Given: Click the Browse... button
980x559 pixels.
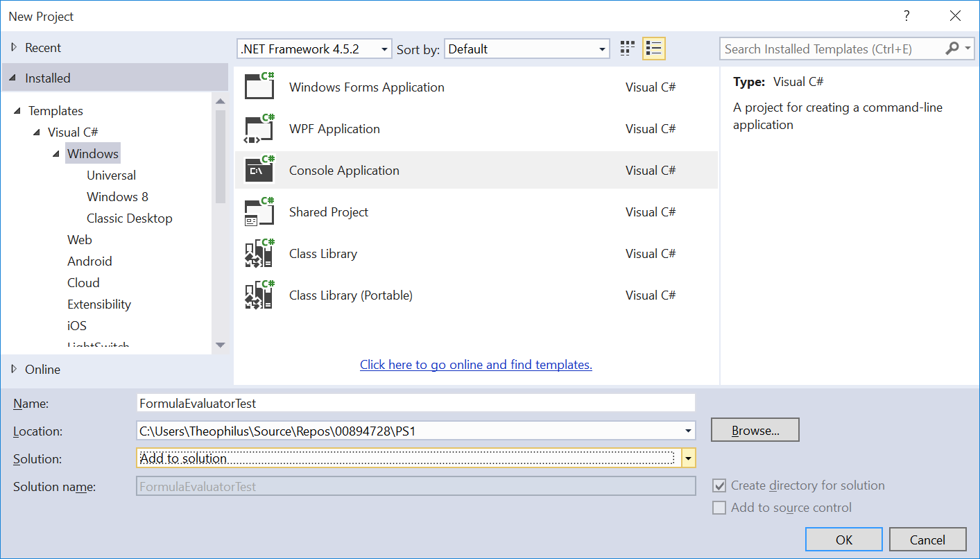Looking at the screenshot, I should pos(755,430).
